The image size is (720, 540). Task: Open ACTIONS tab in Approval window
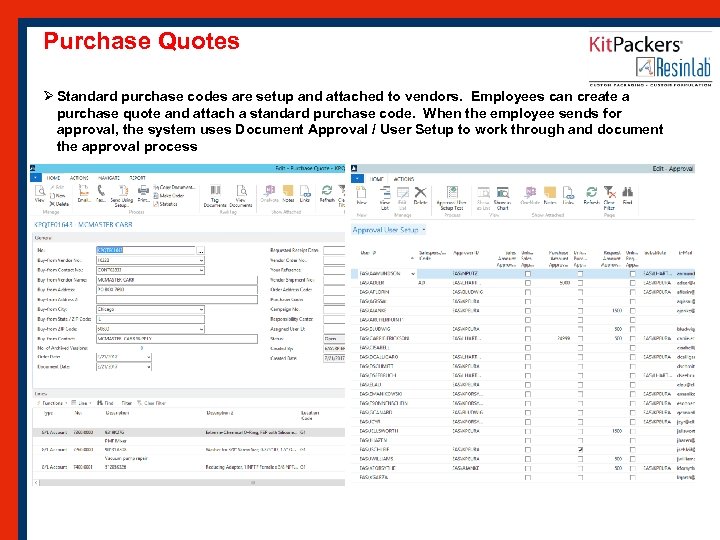pos(404,179)
